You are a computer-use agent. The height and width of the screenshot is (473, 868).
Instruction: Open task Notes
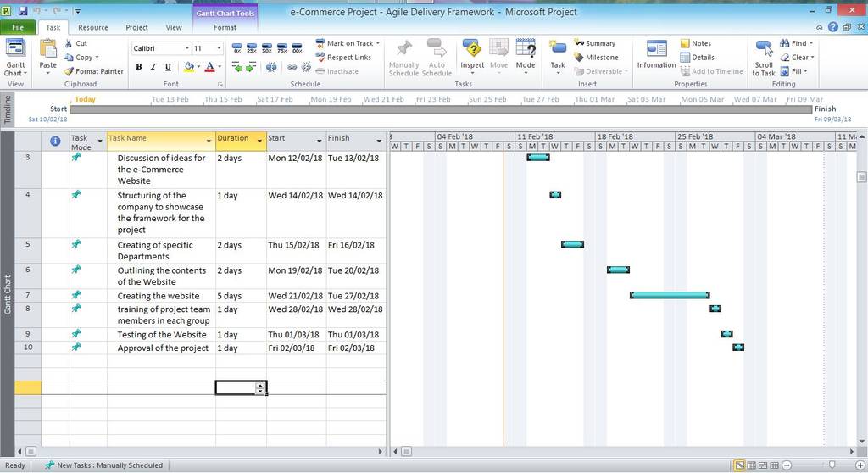pos(696,43)
